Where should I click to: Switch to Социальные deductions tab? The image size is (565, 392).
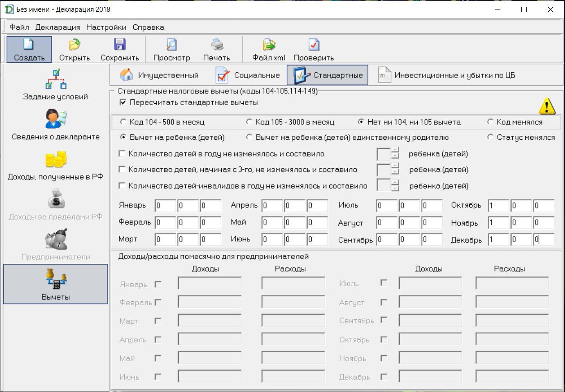coord(247,75)
